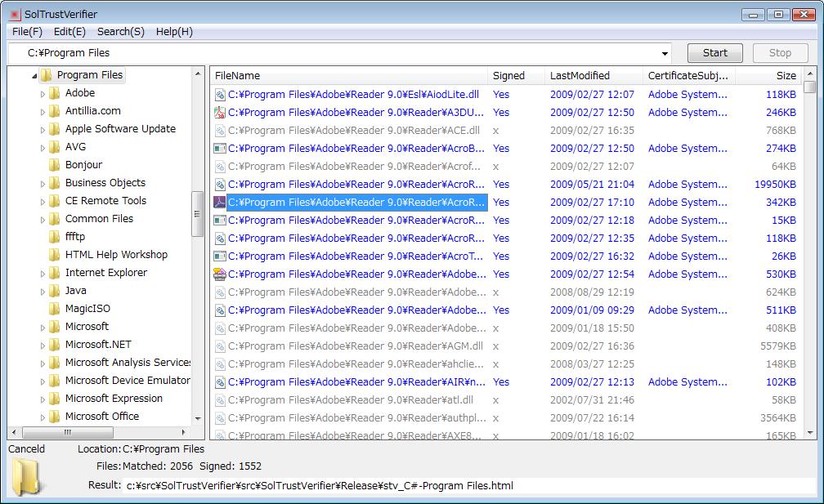Viewport: 824px width, 504px height.
Task: Click the PDF icon of the A3DU row
Action: pos(220,113)
